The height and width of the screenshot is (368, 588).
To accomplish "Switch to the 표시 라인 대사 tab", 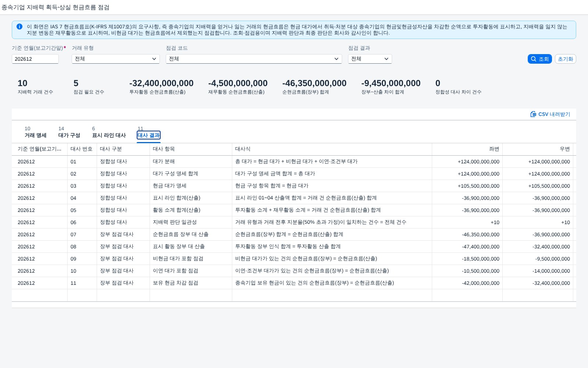I will (x=109, y=135).
